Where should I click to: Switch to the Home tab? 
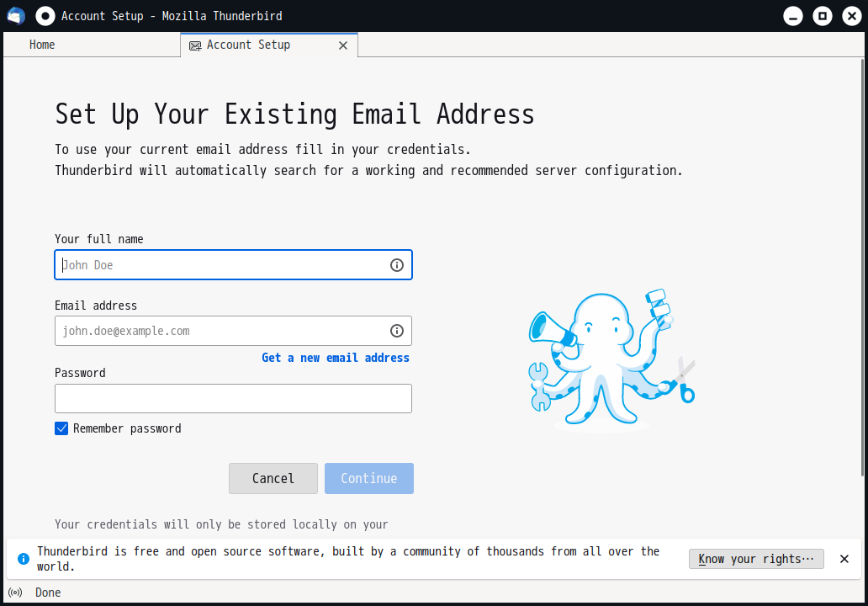pos(92,45)
